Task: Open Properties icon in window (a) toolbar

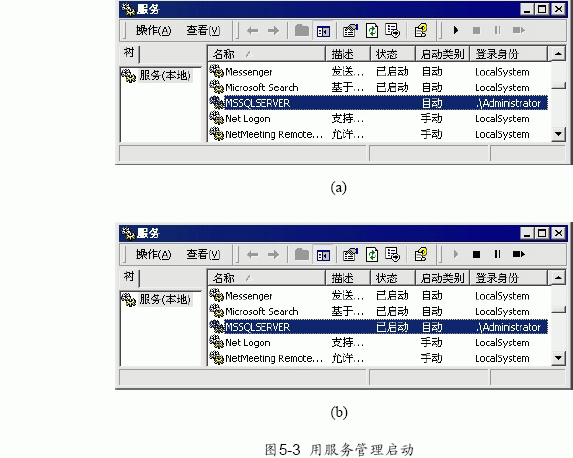Action: click(x=350, y=31)
